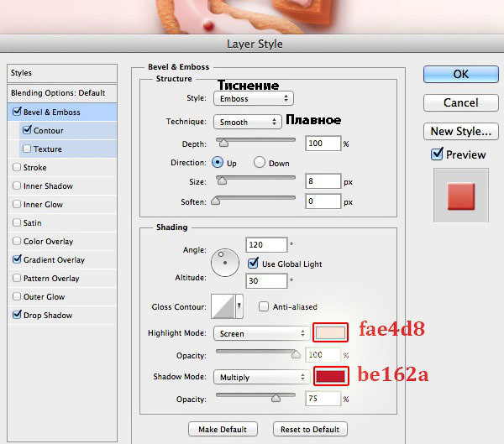Viewport: 504px width, 444px height.
Task: Open the Texture settings row
Action: click(68, 149)
